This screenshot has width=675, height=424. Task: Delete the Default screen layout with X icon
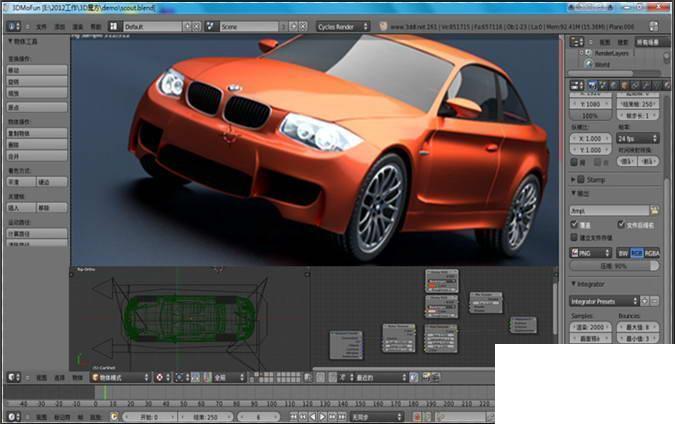click(x=196, y=27)
